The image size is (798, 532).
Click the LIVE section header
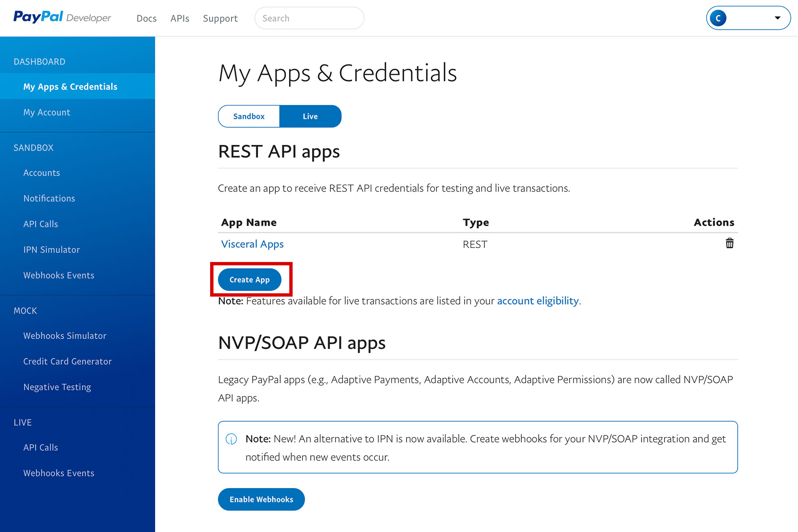23,422
